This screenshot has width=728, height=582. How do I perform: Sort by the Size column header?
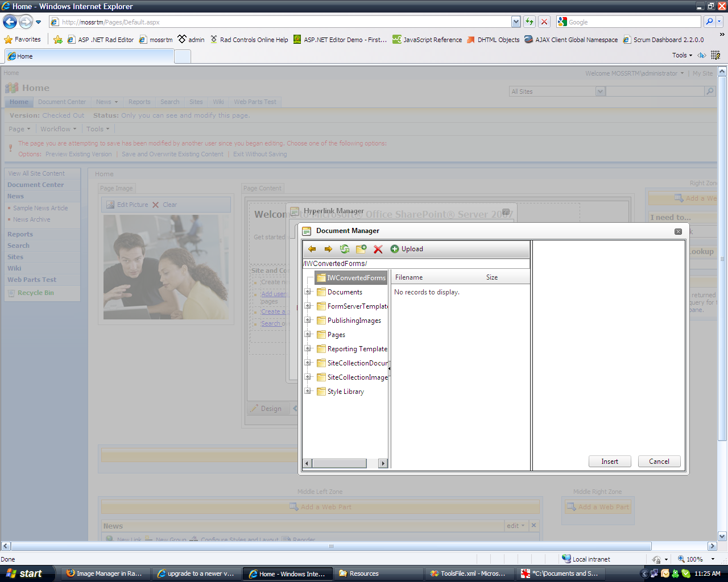click(x=492, y=277)
